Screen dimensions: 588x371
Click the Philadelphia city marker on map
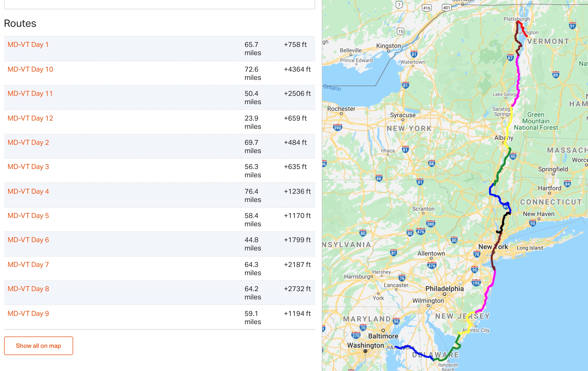444,294
